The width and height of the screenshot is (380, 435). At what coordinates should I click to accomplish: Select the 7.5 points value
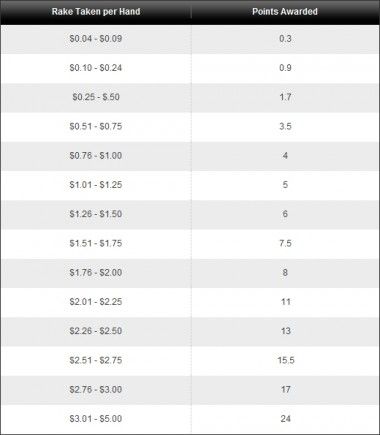(285, 243)
